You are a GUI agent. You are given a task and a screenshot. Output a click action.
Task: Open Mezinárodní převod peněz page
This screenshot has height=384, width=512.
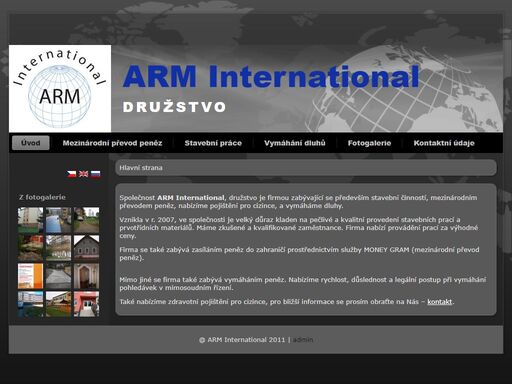(x=112, y=143)
